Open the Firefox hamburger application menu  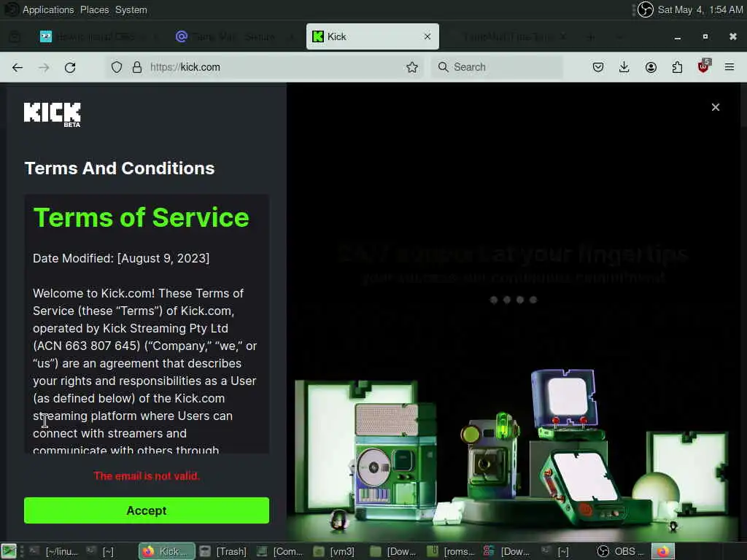[729, 67]
